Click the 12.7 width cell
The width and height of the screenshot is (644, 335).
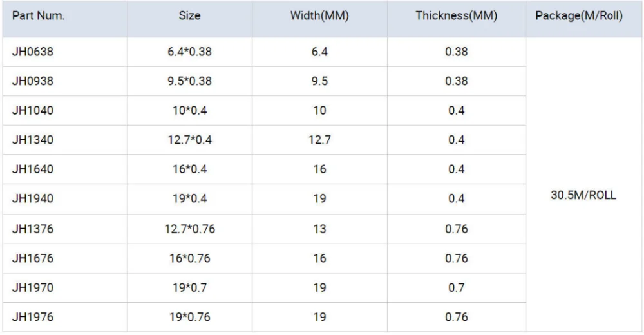[319, 140]
